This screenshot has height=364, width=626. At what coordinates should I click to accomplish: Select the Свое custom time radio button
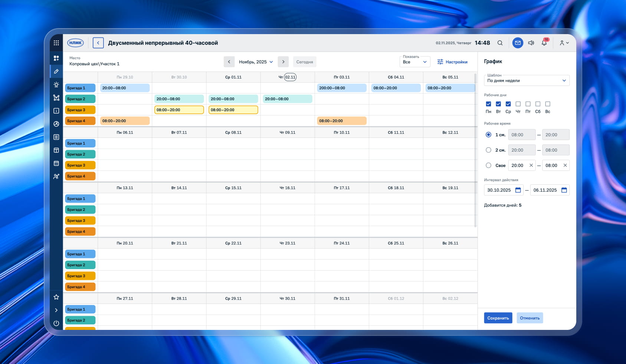pyautogui.click(x=489, y=165)
